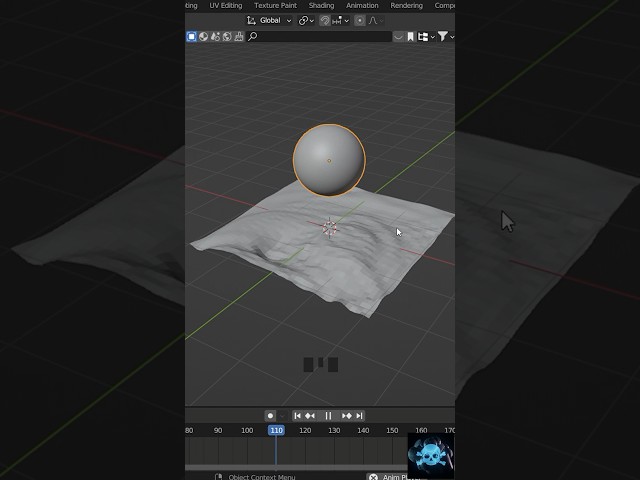Select the sphere object in viewport
Viewport: 640px width, 480px height.
click(329, 160)
